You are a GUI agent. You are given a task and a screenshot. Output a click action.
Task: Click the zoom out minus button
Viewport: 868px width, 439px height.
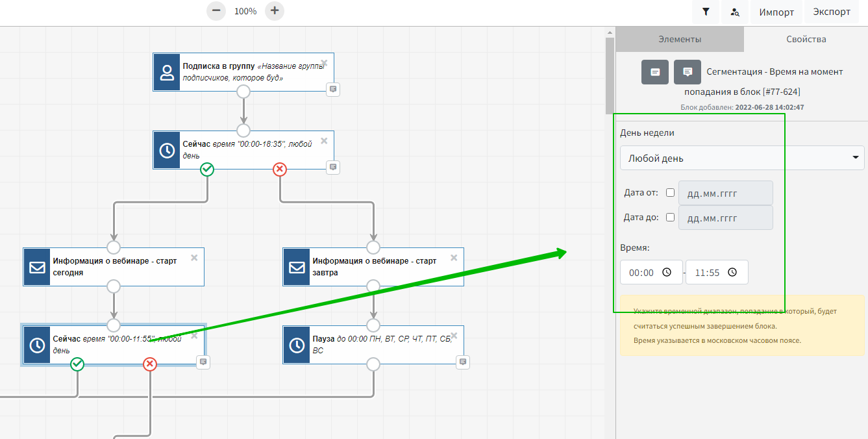216,11
